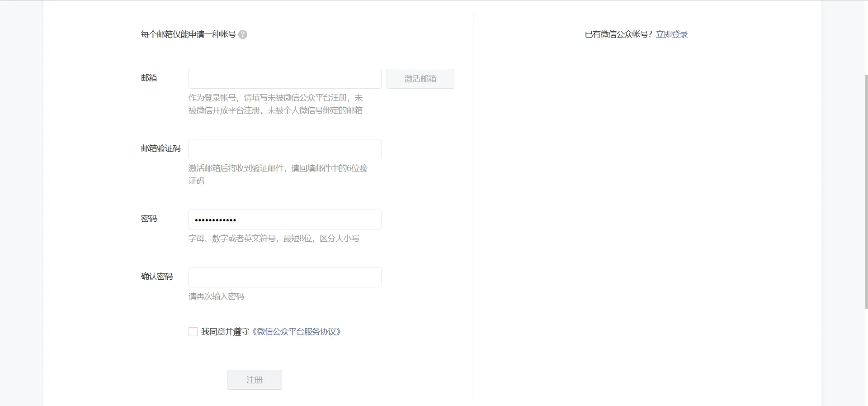Screen dimensions: 868x406
Task: Follow the 立即登录 login link
Action: click(x=672, y=34)
